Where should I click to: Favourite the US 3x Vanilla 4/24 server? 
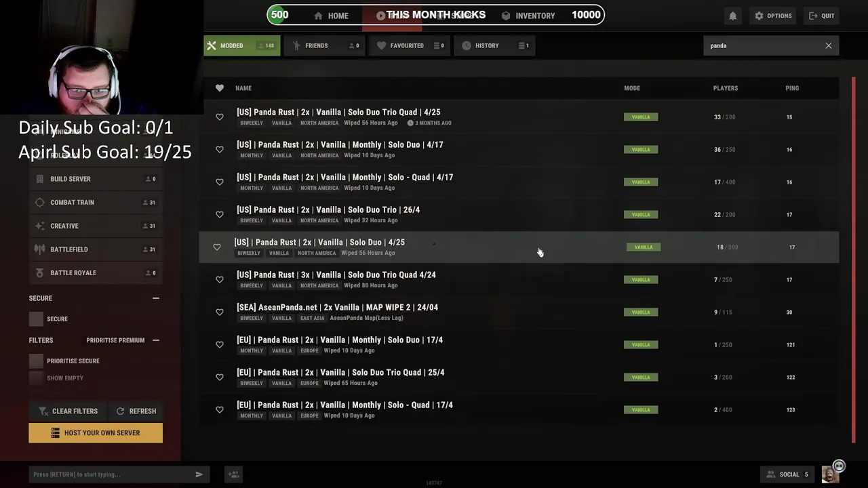(220, 280)
